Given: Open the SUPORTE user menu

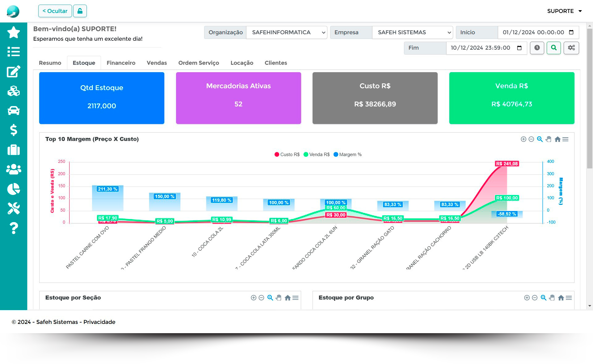Looking at the screenshot, I should 564,11.
